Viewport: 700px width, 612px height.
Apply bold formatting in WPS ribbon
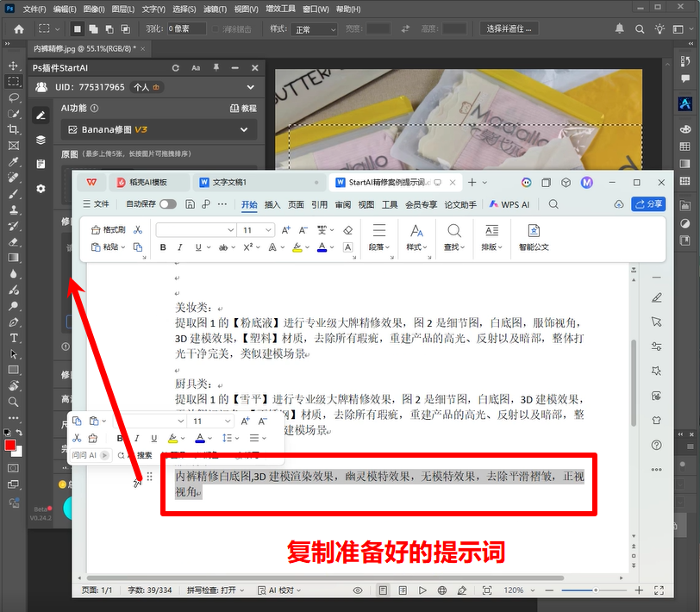coord(163,247)
